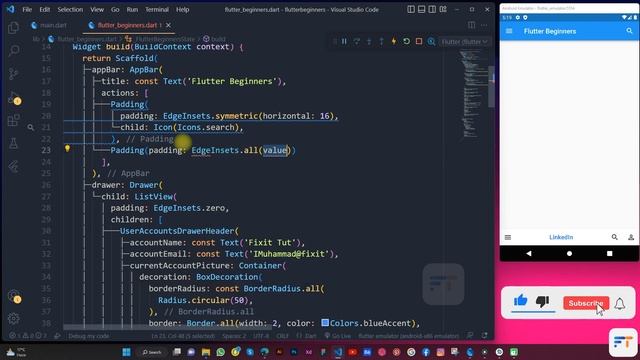Click the errors and warnings status indicator
The image size is (640, 360).
[x=28, y=336]
